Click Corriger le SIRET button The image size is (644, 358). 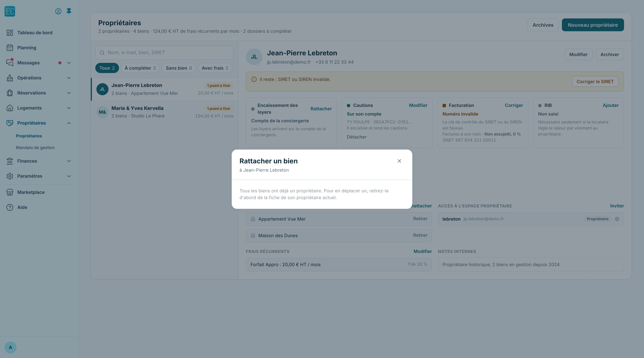coord(595,82)
